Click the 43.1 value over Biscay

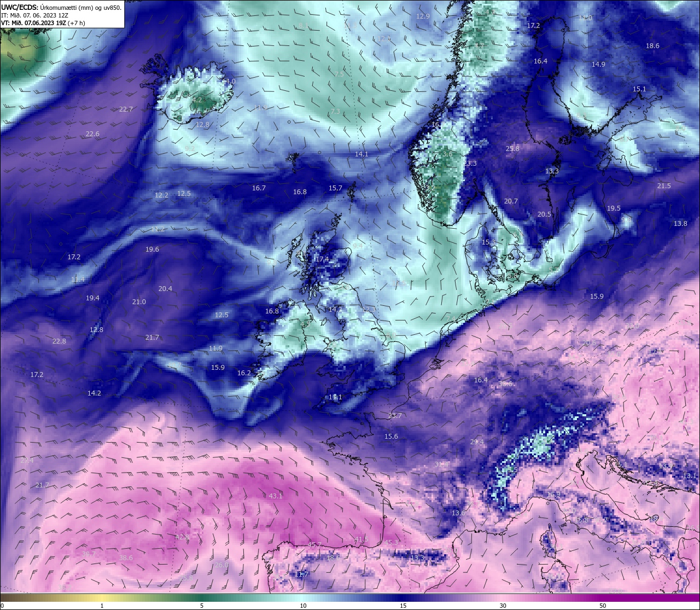click(x=276, y=496)
